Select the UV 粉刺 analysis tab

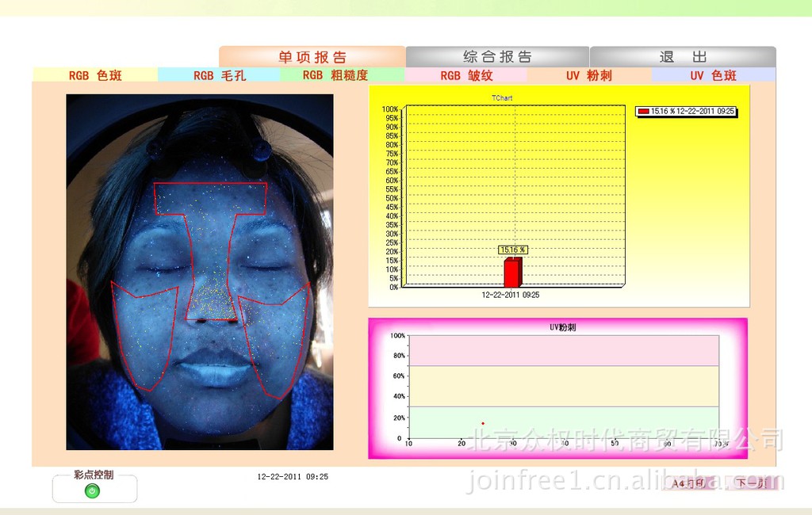coord(589,75)
